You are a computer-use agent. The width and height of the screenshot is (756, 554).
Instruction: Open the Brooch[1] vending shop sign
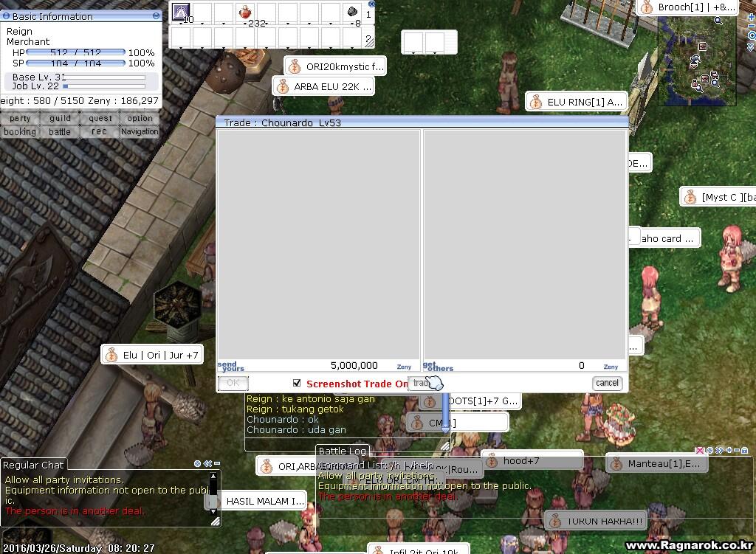pos(687,7)
